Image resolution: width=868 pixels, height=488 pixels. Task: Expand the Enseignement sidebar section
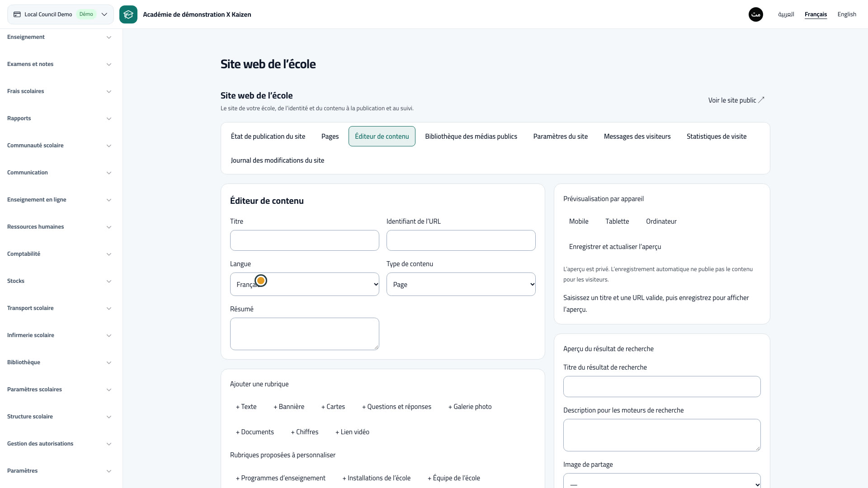point(59,37)
